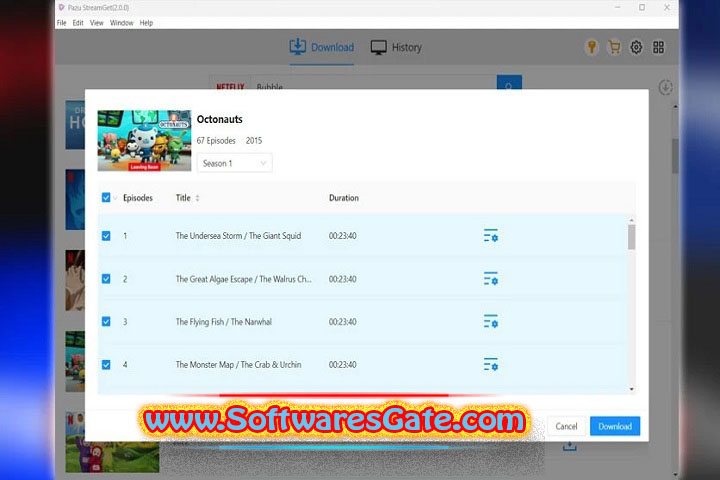Click the Episodes column header

tap(138, 198)
